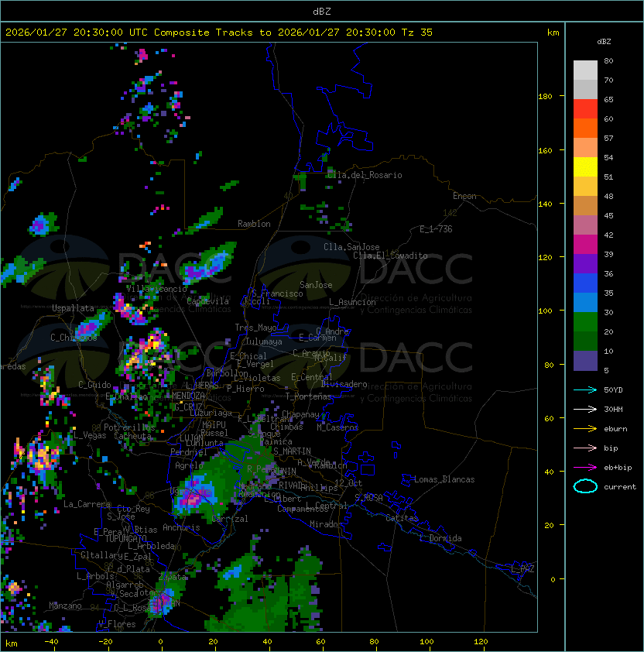The height and width of the screenshot is (652, 644).
Task: Click the 'L_Asuncion' map label
Action: (352, 302)
